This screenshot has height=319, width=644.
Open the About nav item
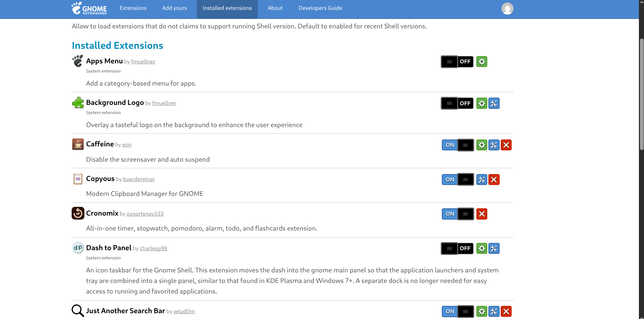pos(275,8)
